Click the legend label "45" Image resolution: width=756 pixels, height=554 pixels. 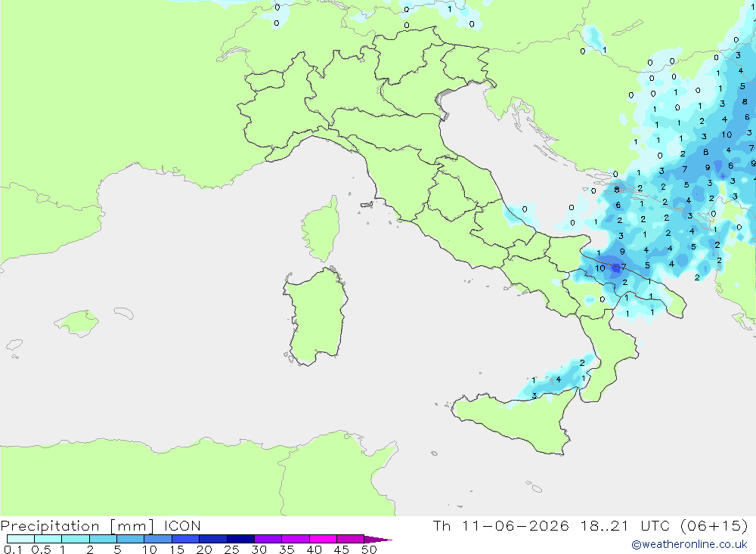click(x=342, y=549)
